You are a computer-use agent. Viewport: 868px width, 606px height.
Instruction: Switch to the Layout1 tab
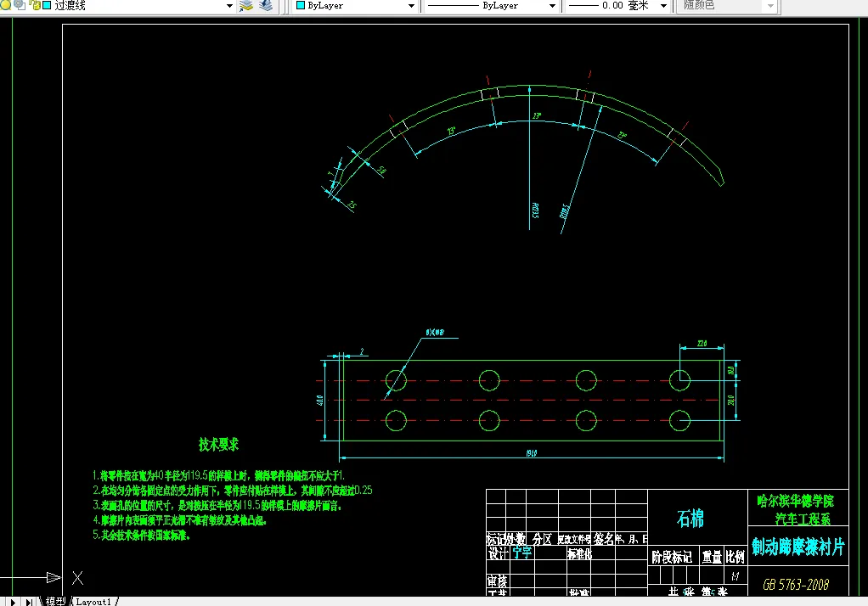[x=93, y=602]
